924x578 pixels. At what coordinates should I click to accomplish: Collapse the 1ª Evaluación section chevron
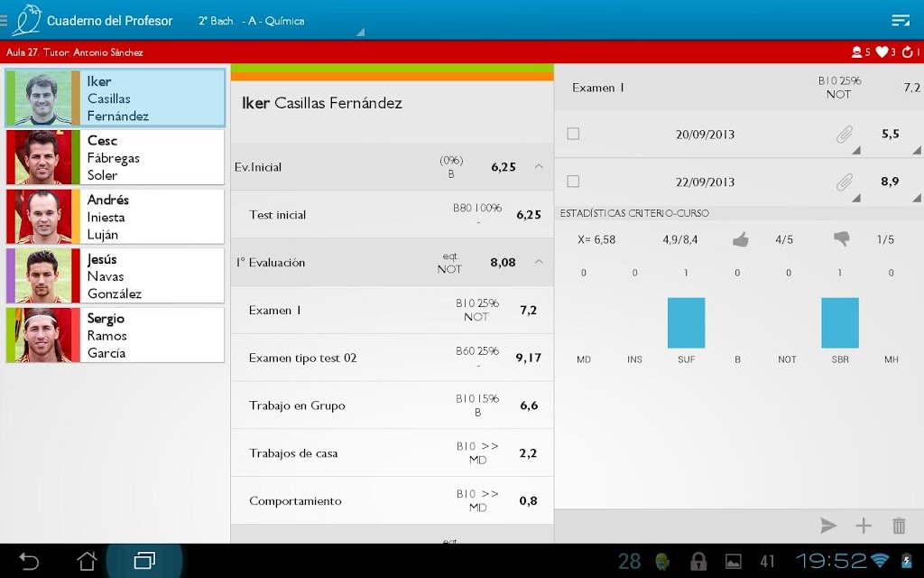point(539,262)
